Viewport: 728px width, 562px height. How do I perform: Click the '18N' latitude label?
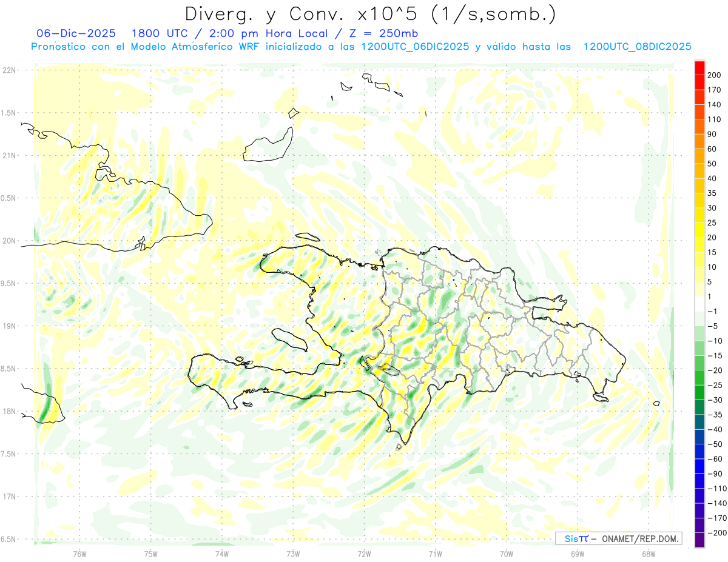[9, 411]
